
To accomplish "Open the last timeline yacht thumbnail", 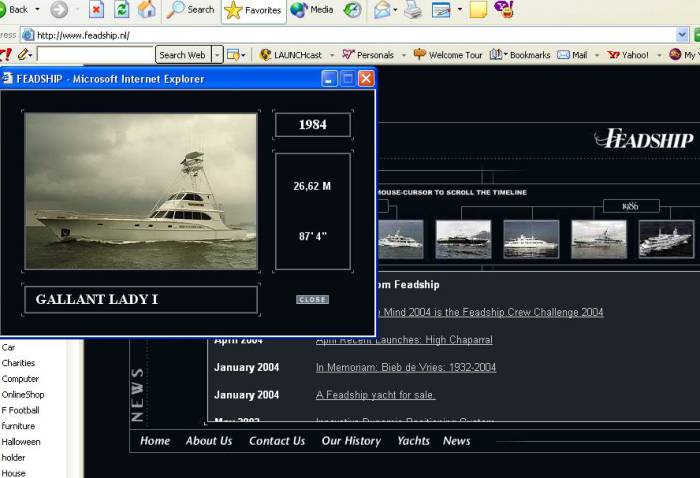I will [x=667, y=239].
